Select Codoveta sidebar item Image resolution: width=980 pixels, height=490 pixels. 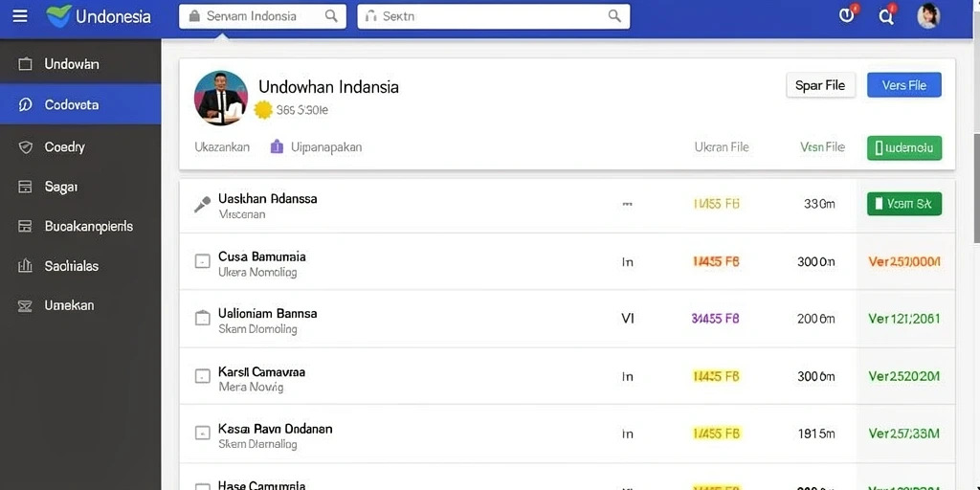(x=80, y=105)
